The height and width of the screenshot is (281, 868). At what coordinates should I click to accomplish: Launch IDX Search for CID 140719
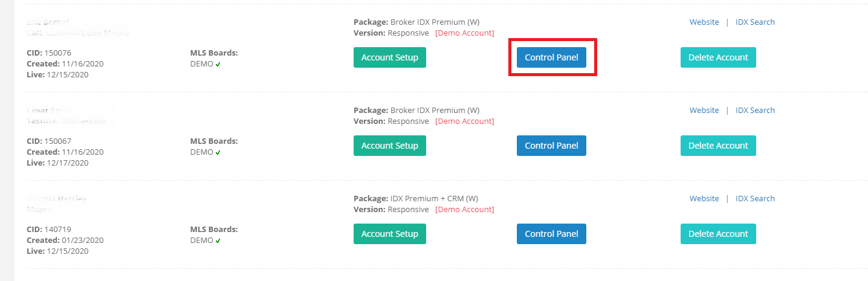pos(755,199)
